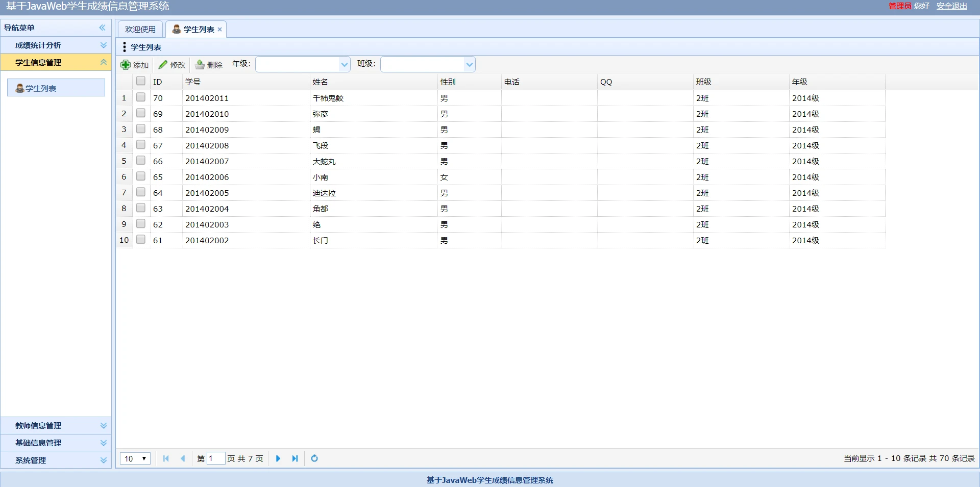Click student number 201402002
Viewport: 980px width, 487px height.
click(207, 240)
